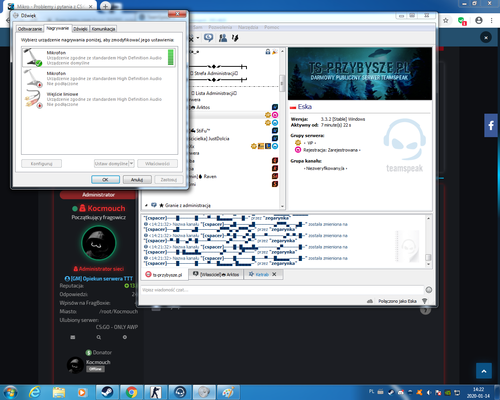Open the Steam taskbar icon
500x400 pixels.
pyautogui.click(x=107, y=392)
